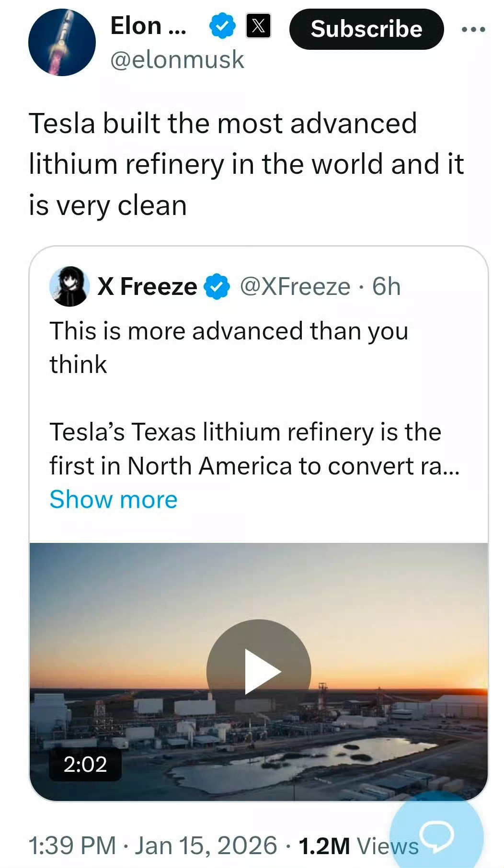Click the truncated Elon display name
Screen dimensions: 504x868
[x=148, y=25]
